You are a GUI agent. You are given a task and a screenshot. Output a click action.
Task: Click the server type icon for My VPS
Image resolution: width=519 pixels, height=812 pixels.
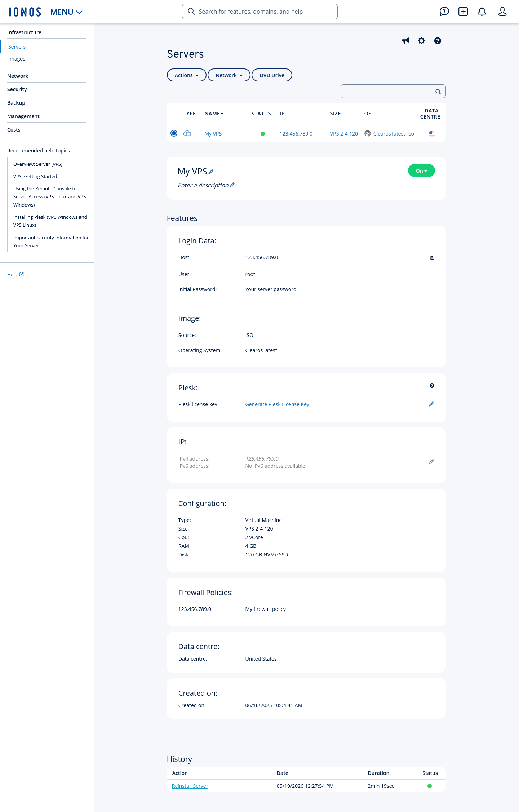[x=187, y=133]
